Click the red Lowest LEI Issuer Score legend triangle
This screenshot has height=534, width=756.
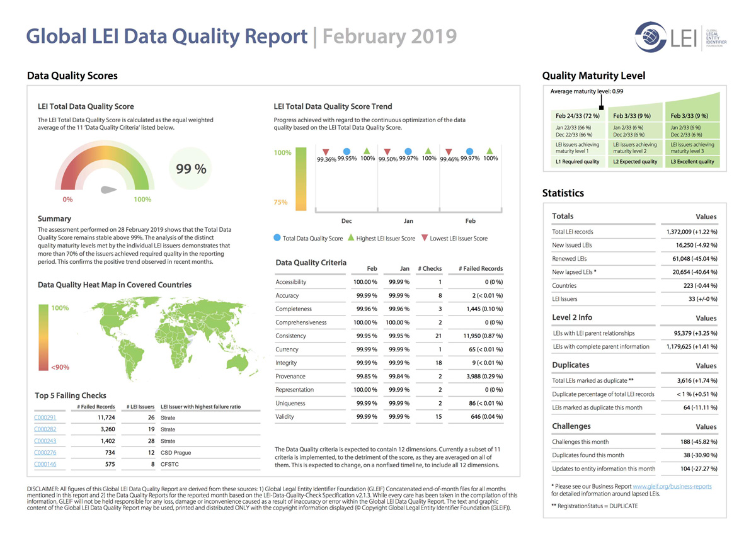[x=425, y=238]
